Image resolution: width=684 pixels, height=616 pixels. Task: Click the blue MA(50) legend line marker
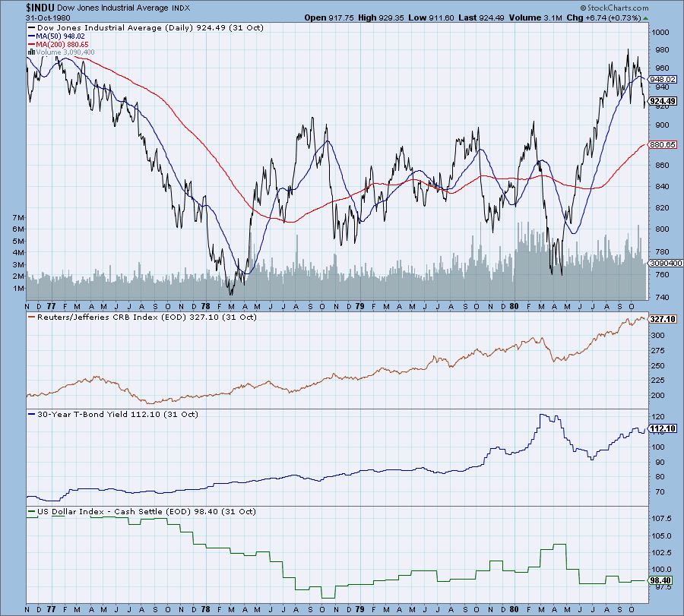[x=31, y=36]
